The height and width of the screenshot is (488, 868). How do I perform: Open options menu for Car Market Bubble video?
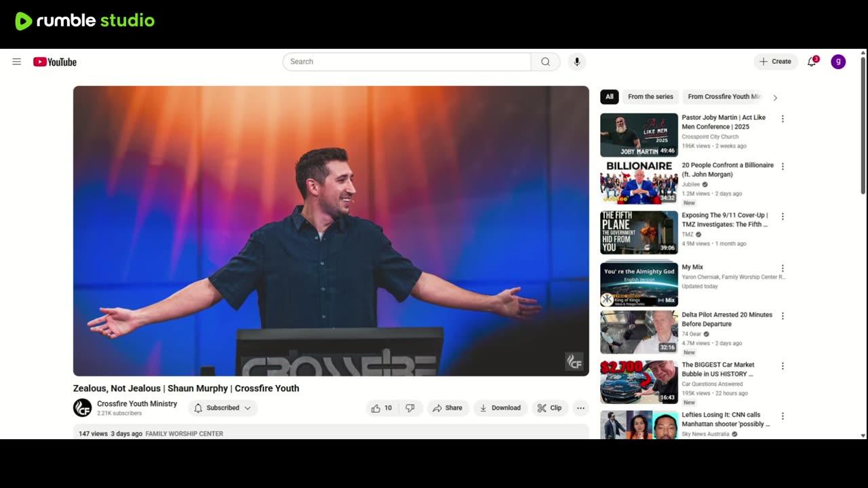pyautogui.click(x=783, y=366)
